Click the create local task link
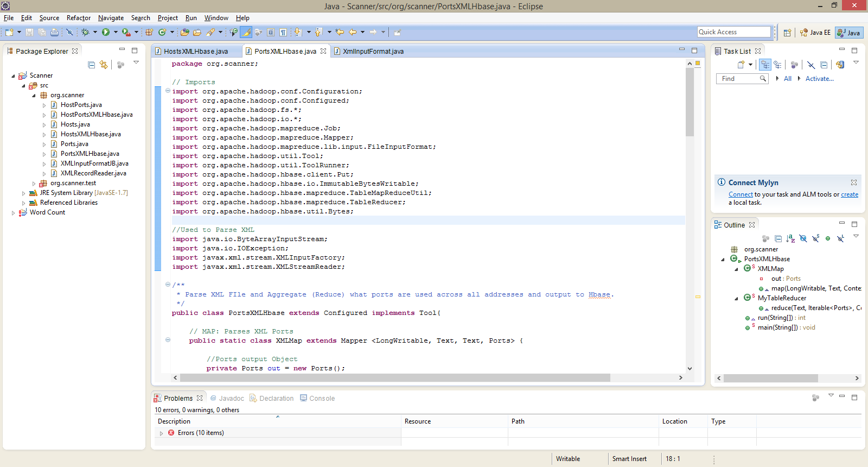The height and width of the screenshot is (467, 868). pos(850,194)
